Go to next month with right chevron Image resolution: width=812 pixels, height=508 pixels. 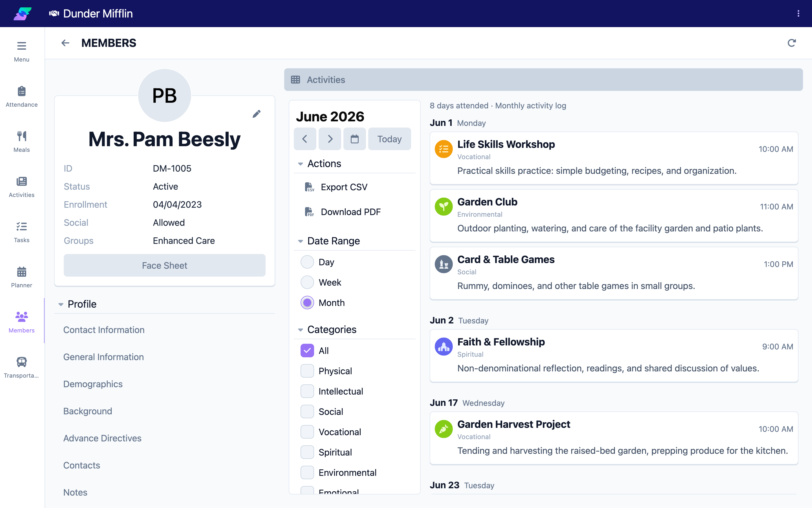[330, 139]
